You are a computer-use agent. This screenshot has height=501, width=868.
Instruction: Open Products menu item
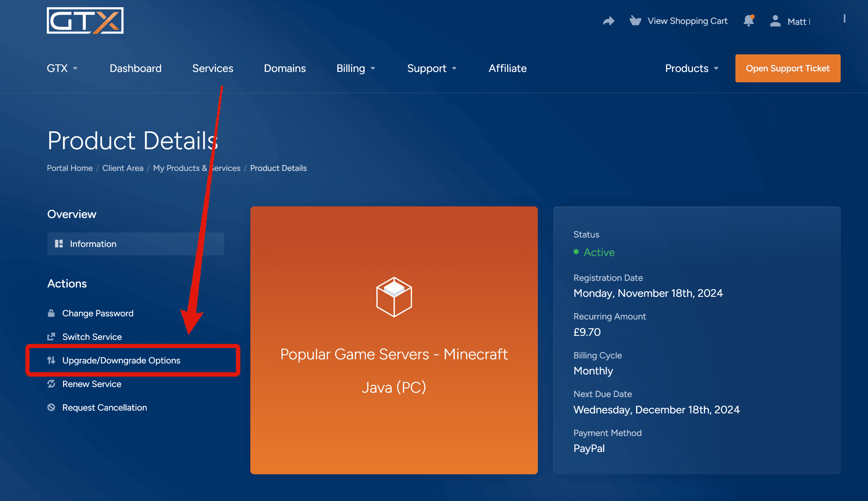(x=687, y=68)
